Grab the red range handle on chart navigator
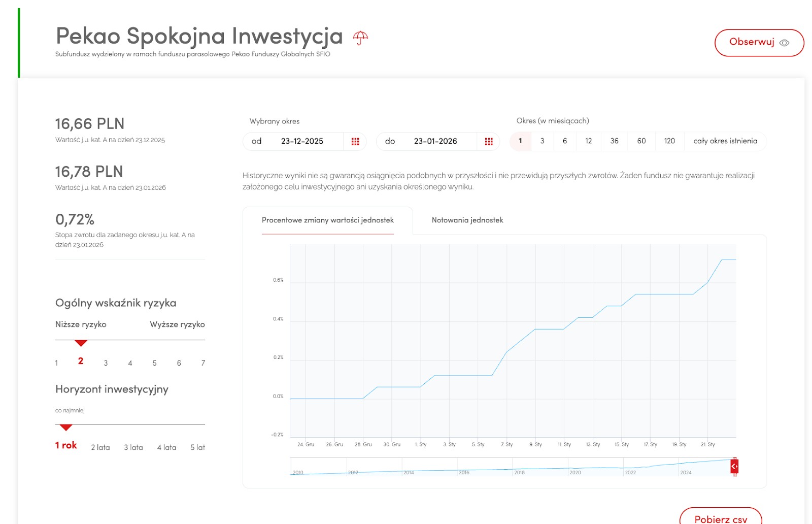Screen dimensions: 812x524 [x=734, y=466]
